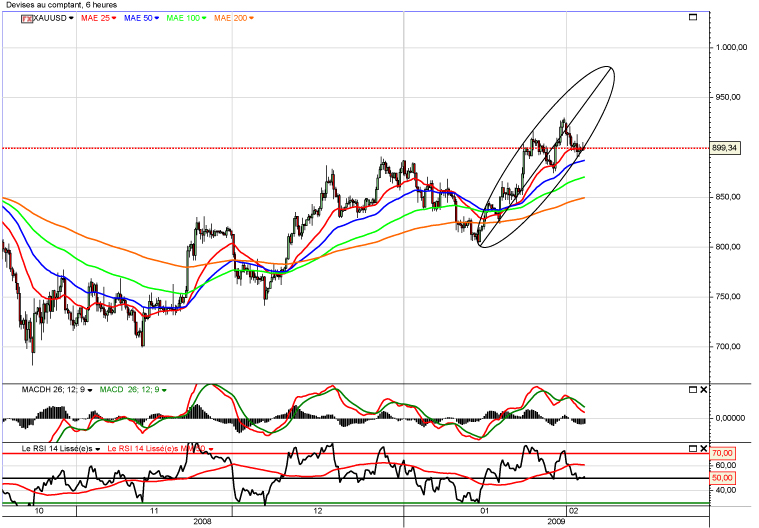Screen dimensions: 759x528
Task: Click the RSI 60,00 axis label
Action: (x=726, y=466)
